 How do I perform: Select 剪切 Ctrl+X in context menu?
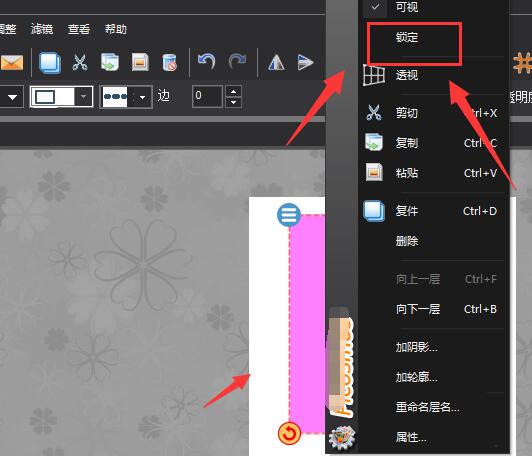tap(434, 113)
